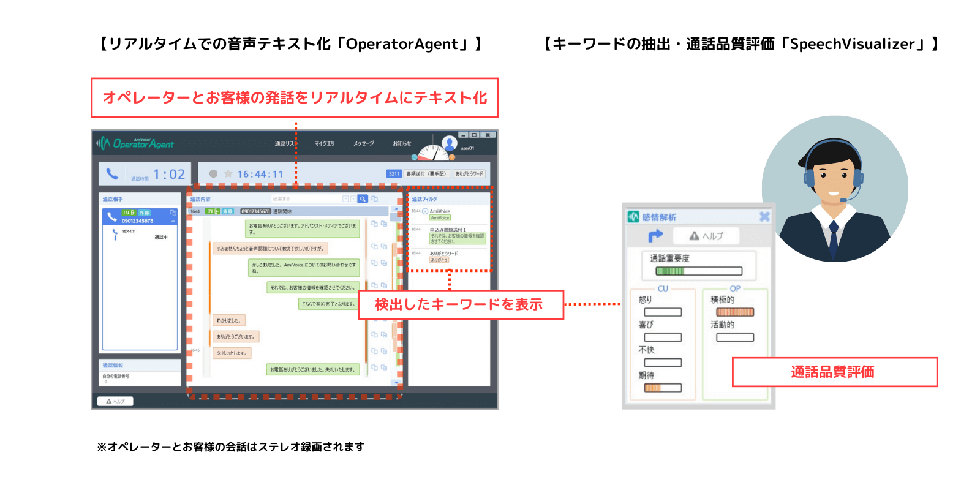This screenshot has height=490, width=980.
Task: Click the blue forward arrow in 感情解析
Action: coord(655,236)
